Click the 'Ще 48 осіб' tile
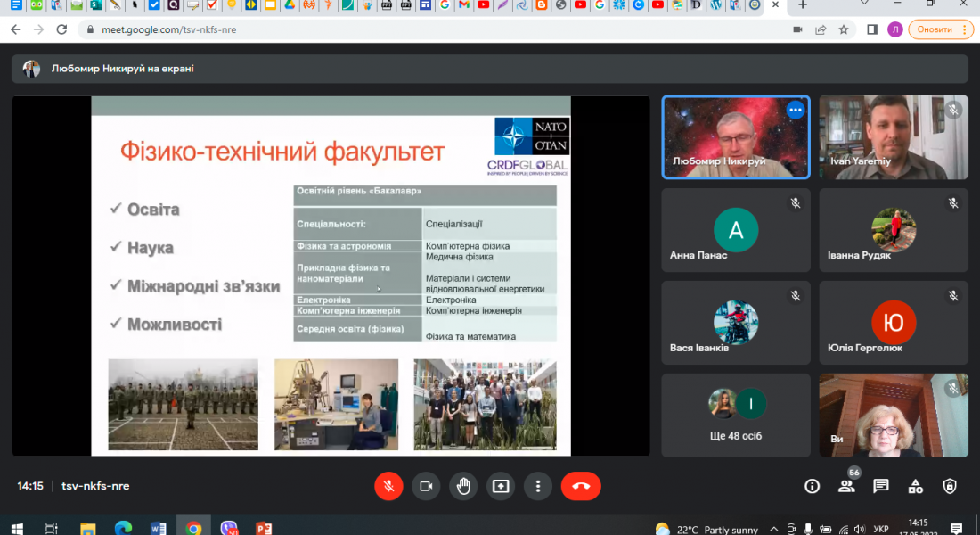This screenshot has height=535, width=980. [x=735, y=415]
